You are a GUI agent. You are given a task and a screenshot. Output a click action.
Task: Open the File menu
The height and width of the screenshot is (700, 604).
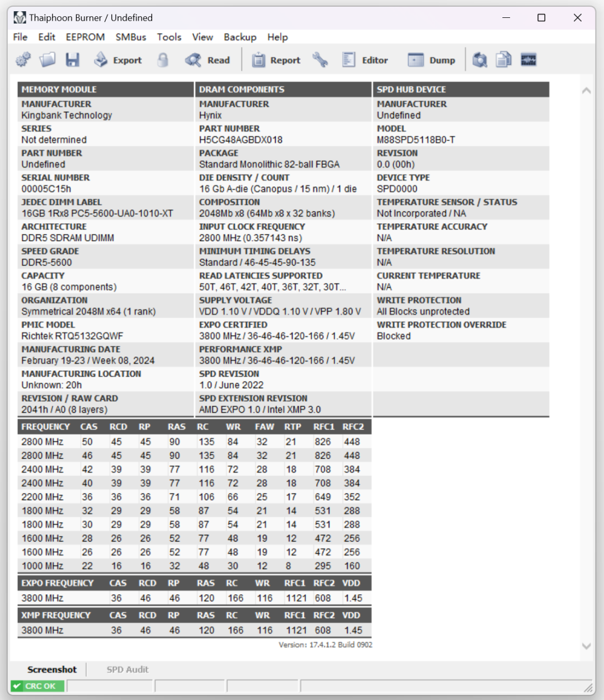point(20,37)
